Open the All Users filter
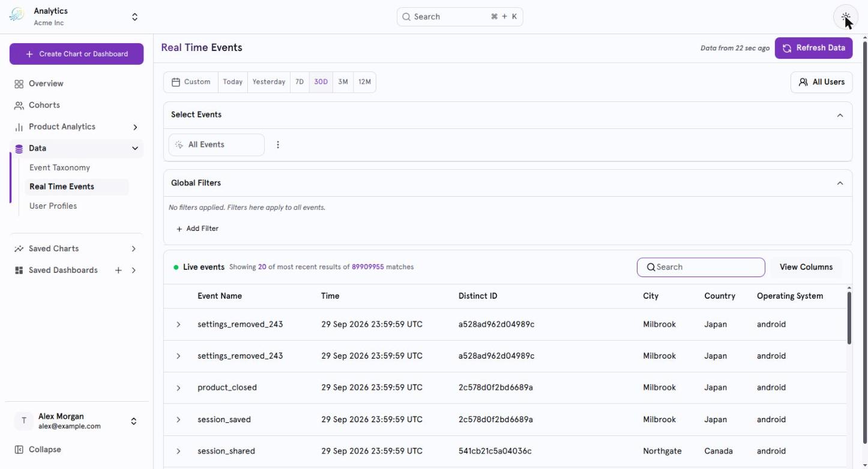This screenshot has width=868, height=469. click(822, 82)
